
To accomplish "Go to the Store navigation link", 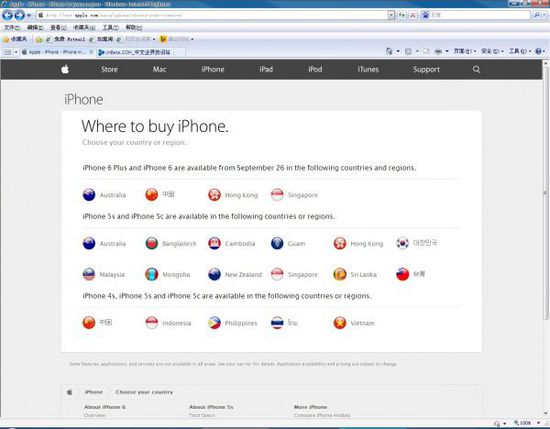I will coord(109,69).
